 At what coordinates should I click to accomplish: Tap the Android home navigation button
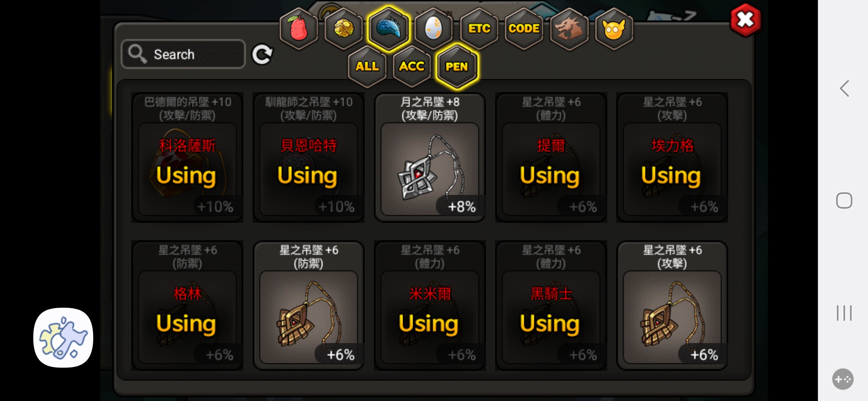click(x=844, y=200)
